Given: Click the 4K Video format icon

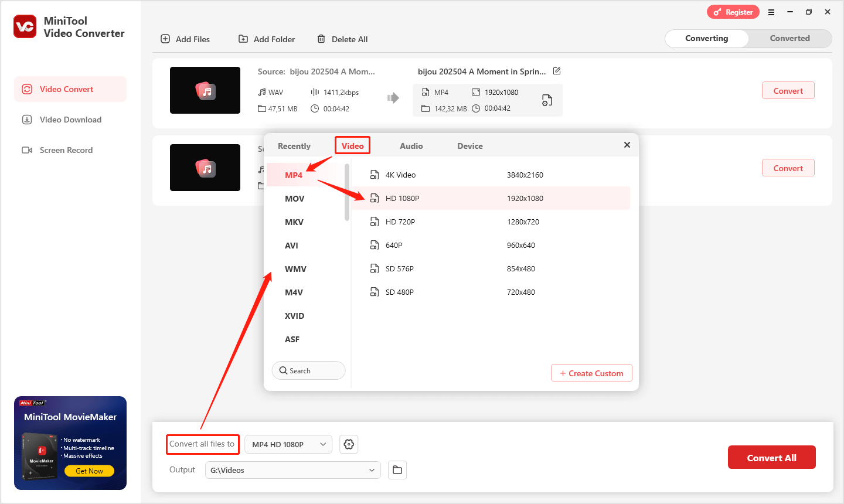Looking at the screenshot, I should pos(375,175).
